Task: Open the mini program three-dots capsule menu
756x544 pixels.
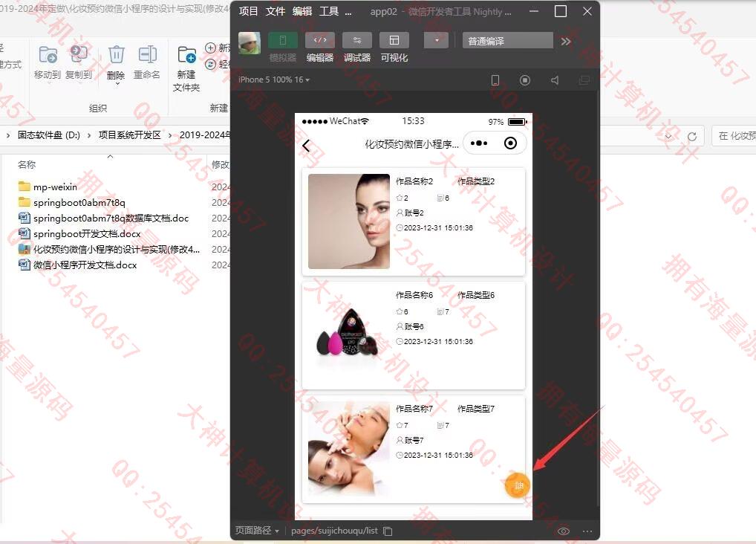Action: pyautogui.click(x=479, y=143)
